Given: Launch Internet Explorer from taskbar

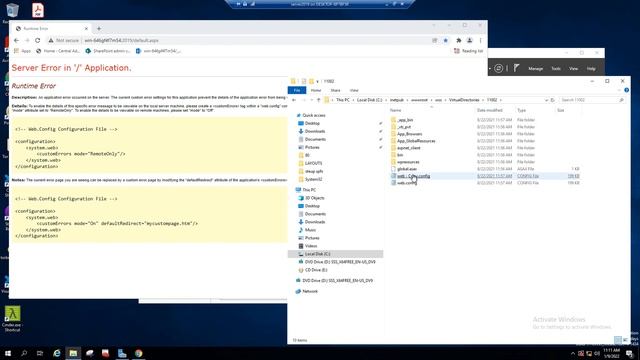Looking at the screenshot, I should pyautogui.click(x=57, y=353).
